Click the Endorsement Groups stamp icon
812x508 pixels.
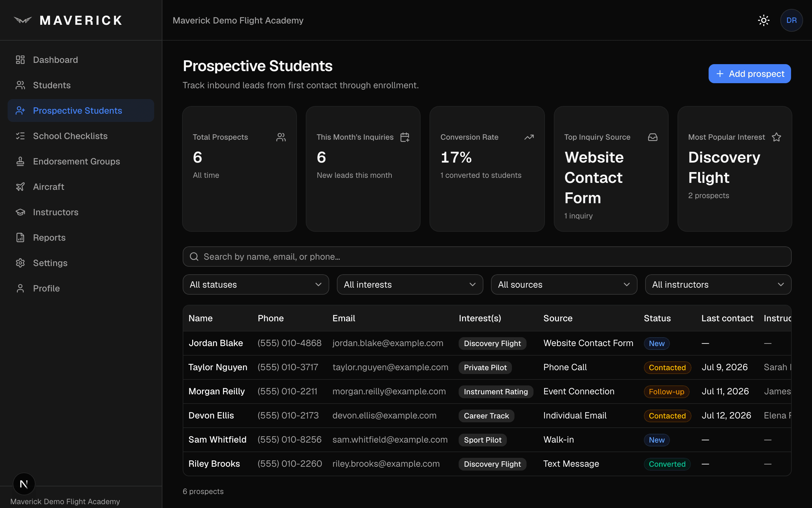click(x=21, y=162)
